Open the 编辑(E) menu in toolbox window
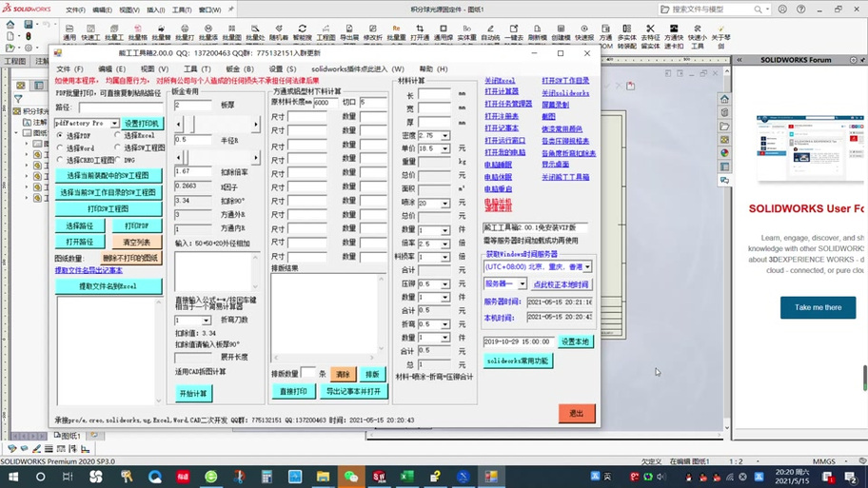 (111, 69)
